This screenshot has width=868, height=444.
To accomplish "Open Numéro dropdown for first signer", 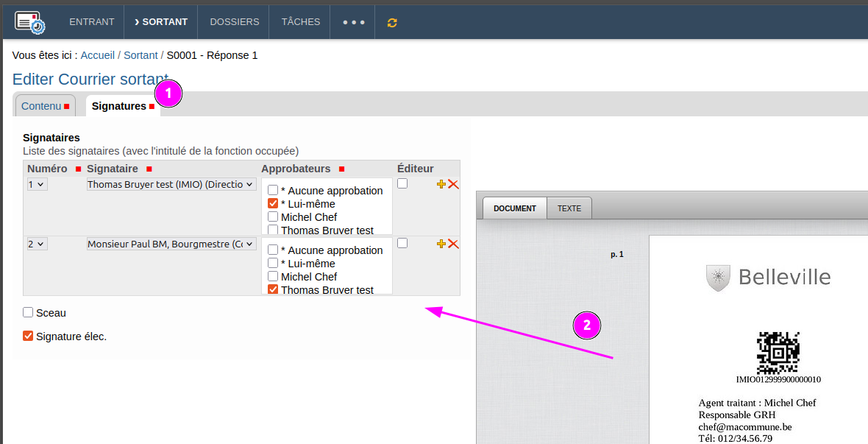I will 37,185.
